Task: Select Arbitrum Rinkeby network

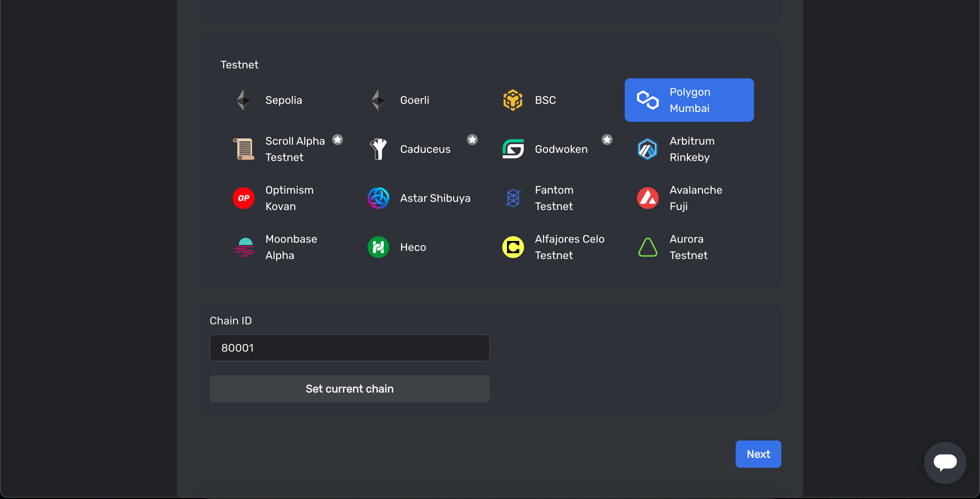Action: pyautogui.click(x=691, y=149)
